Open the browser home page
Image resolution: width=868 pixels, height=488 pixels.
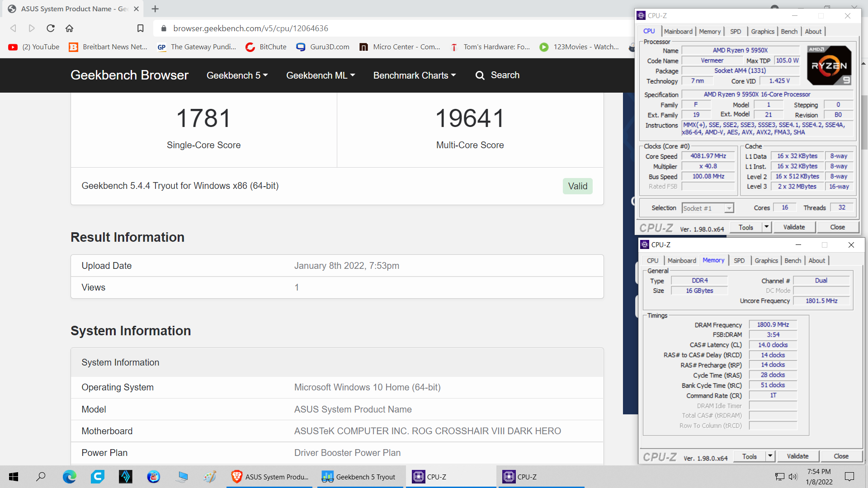click(x=69, y=28)
